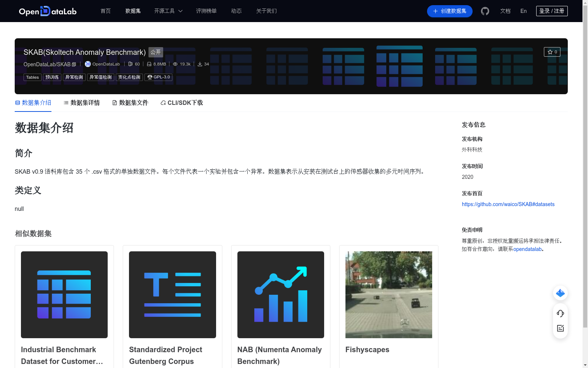Image resolution: width=588 pixels, height=368 pixels.
Task: Click the Standardized Project Gutenberg Corpus title
Action: (166, 355)
